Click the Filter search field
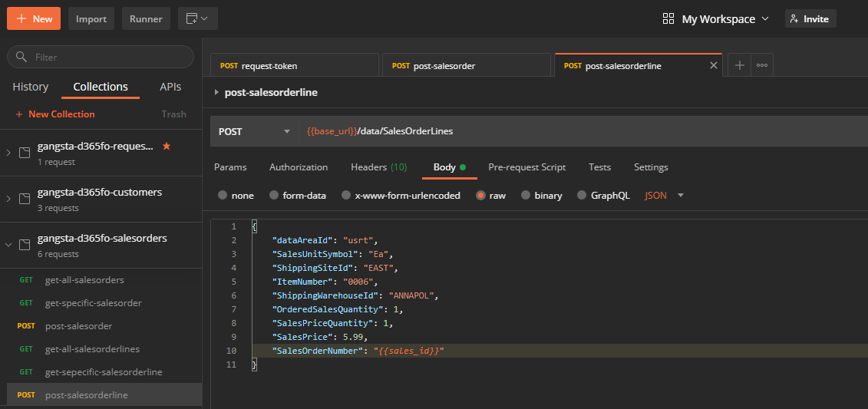The height and width of the screenshot is (409, 868). click(x=100, y=57)
